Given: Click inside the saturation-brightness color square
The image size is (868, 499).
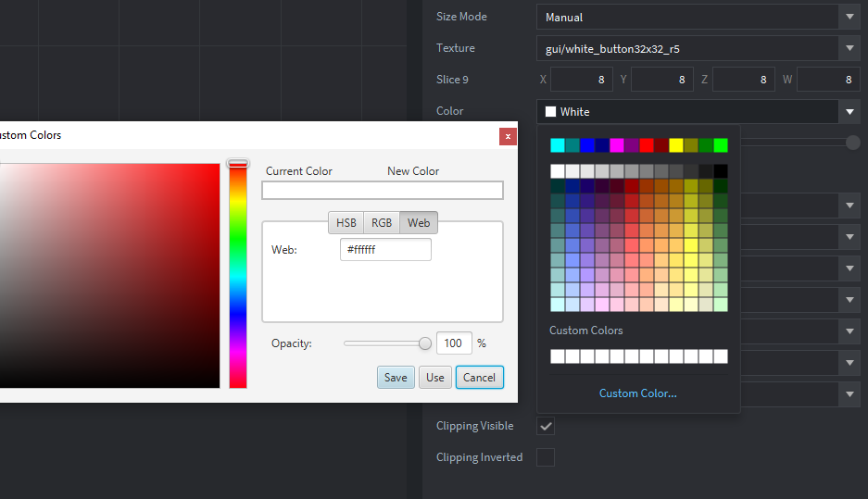Looking at the screenshot, I should click(109, 276).
